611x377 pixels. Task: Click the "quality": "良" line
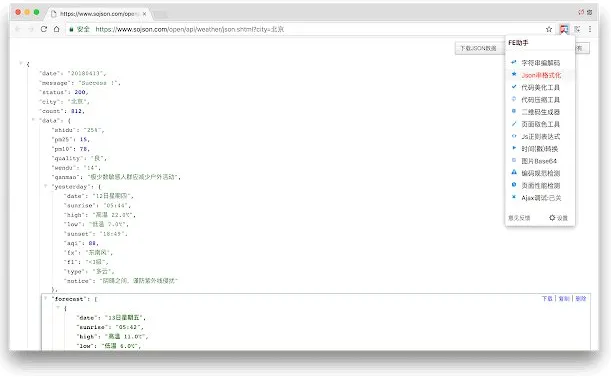pyautogui.click(x=79, y=158)
